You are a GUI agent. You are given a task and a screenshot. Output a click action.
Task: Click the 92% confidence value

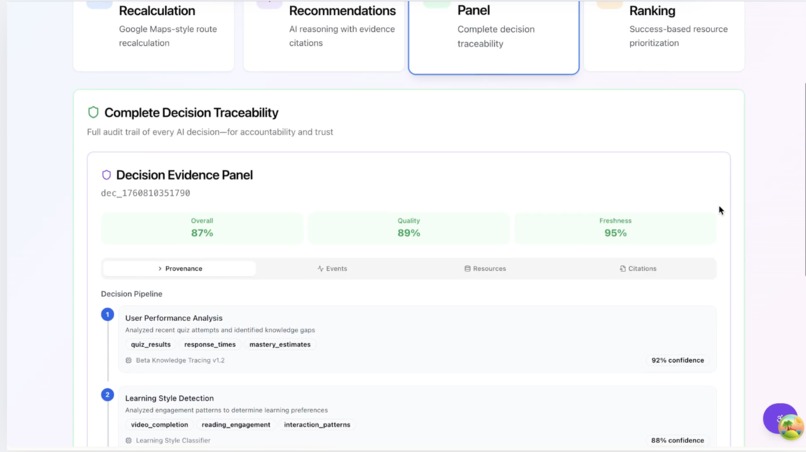tap(677, 360)
